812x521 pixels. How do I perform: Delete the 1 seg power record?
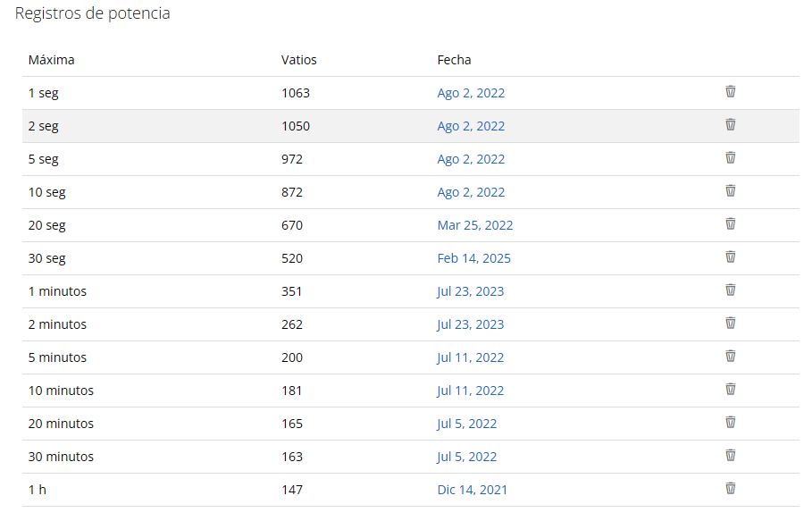coord(730,92)
